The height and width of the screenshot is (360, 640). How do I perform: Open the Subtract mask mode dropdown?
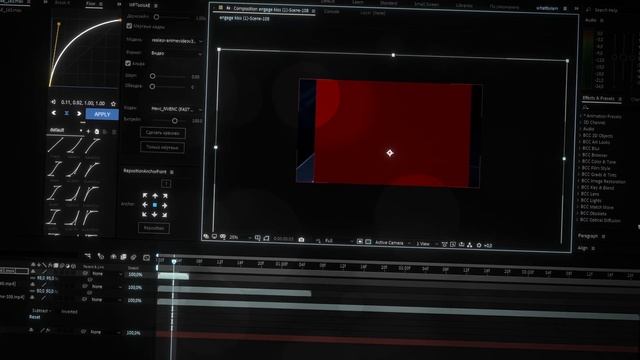[41, 311]
